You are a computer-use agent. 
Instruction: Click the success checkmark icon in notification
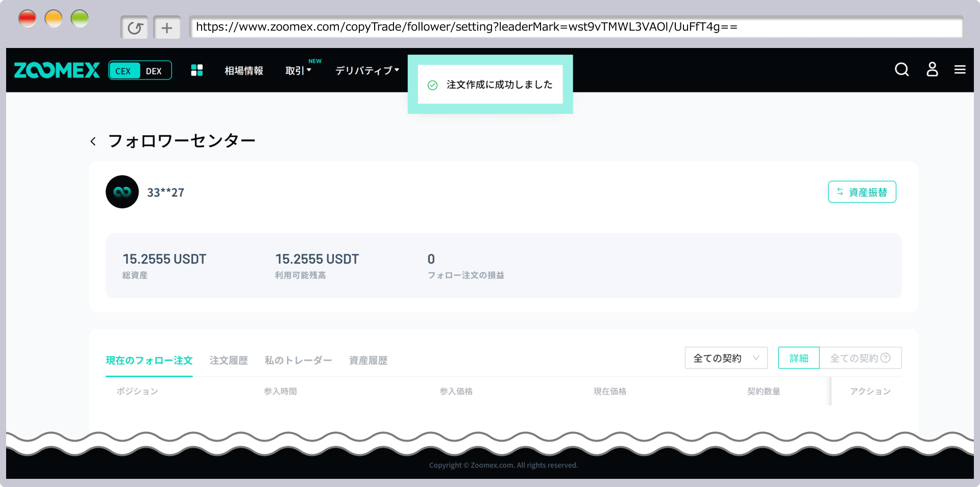click(432, 85)
